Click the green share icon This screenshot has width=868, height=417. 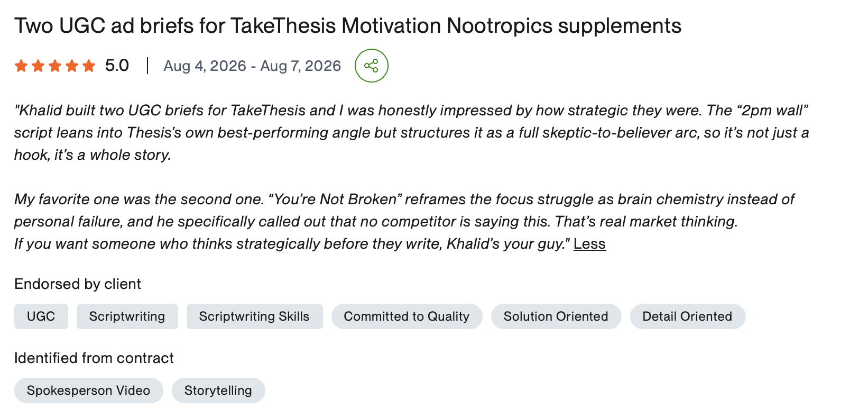(372, 66)
